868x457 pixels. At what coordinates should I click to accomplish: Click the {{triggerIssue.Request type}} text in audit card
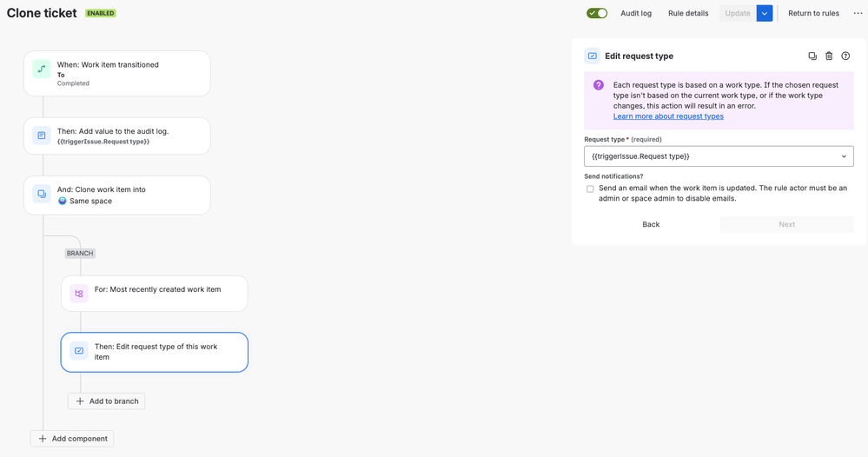click(103, 142)
